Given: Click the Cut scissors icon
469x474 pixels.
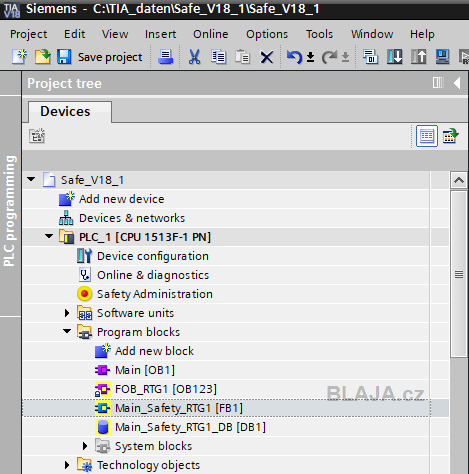Looking at the screenshot, I should [x=194, y=57].
